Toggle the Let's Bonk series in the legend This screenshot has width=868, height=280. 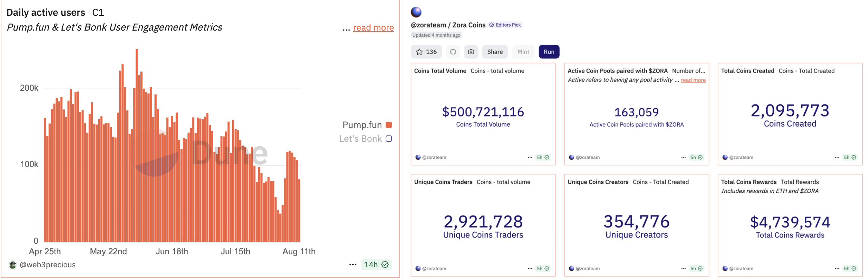[366, 139]
